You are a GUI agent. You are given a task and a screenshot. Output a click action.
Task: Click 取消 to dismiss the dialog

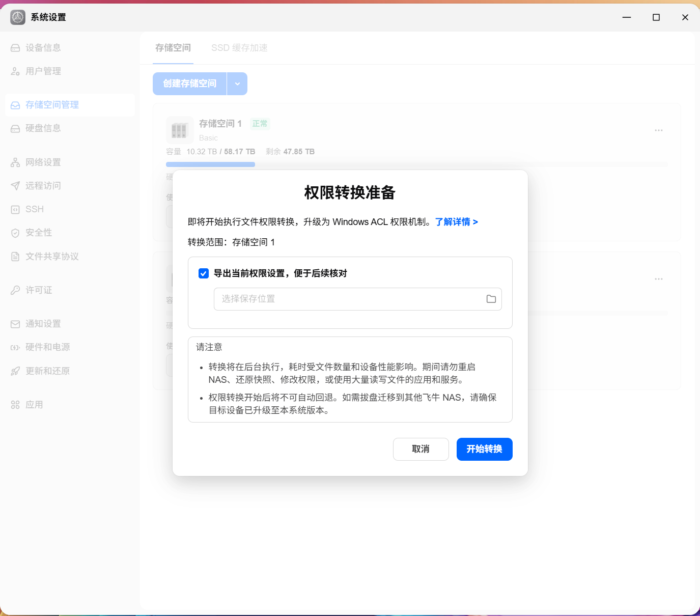click(x=421, y=449)
